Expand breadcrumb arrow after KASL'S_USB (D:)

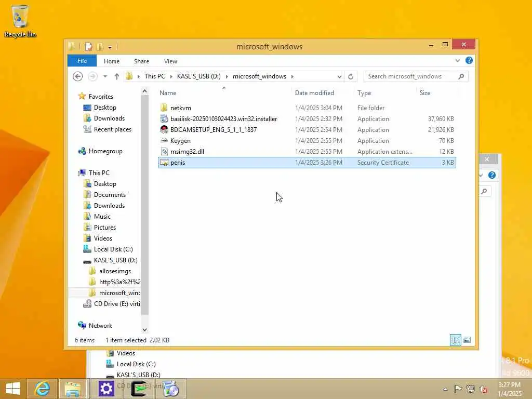pyautogui.click(x=227, y=77)
